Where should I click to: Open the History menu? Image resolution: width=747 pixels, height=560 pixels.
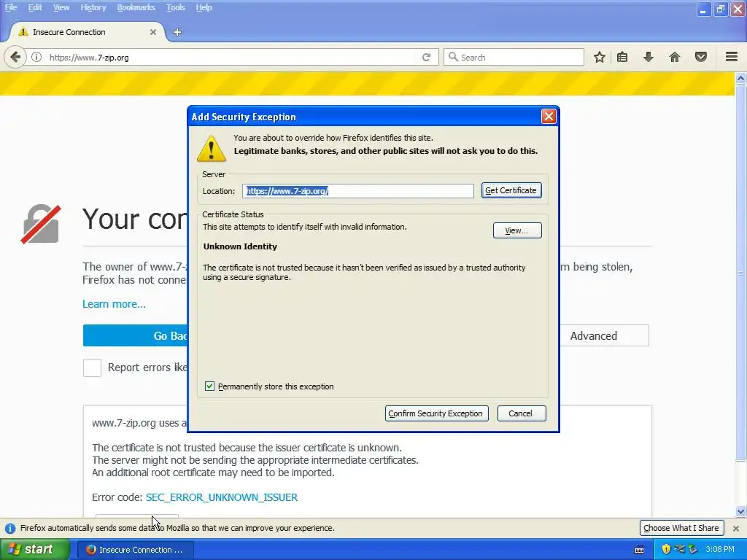pos(93,7)
